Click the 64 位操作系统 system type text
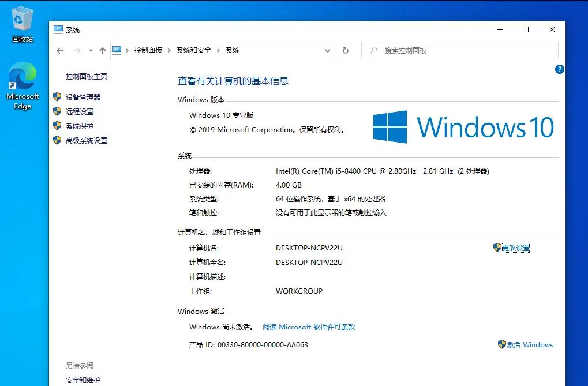 coord(331,199)
